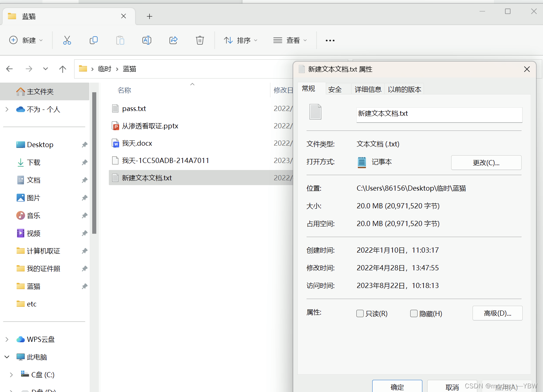The width and height of the screenshot is (543, 392).
Task: Open the more options ellipsis menu
Action: tap(330, 41)
